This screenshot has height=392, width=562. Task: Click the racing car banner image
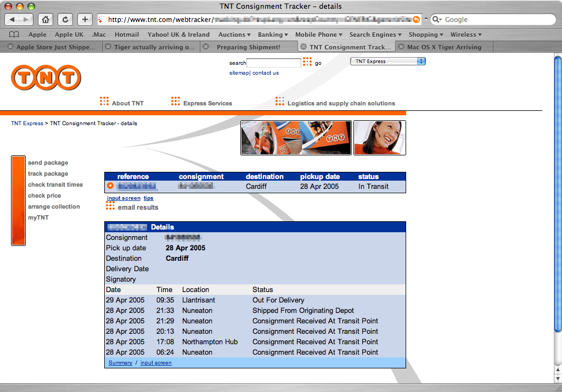coord(296,138)
